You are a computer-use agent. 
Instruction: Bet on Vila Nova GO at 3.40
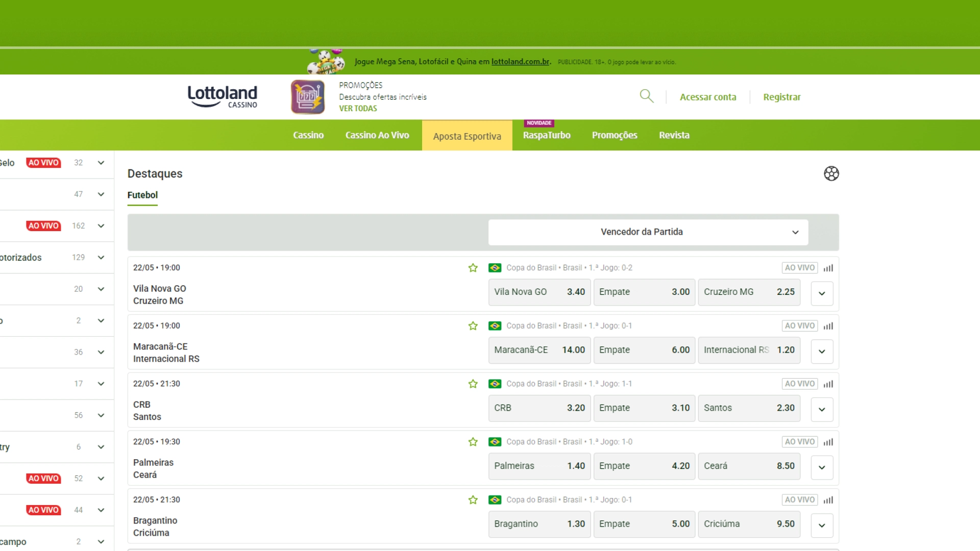(539, 292)
